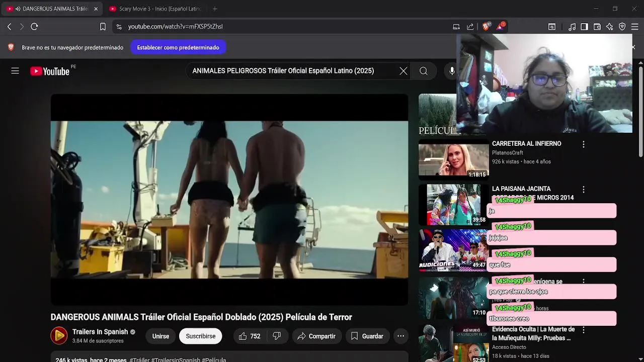644x362 pixels.
Task: Bookmark this page using the bookmark icon
Action: click(x=103, y=27)
